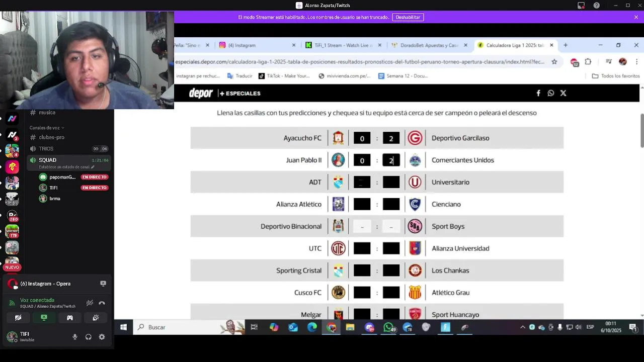Open Discord activities game controller button
The image size is (644, 362).
(x=70, y=318)
